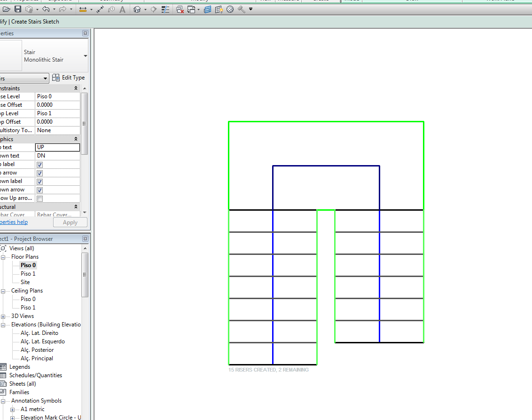Click the Edit Type icon button
The height and width of the screenshot is (420, 532).
(x=56, y=78)
